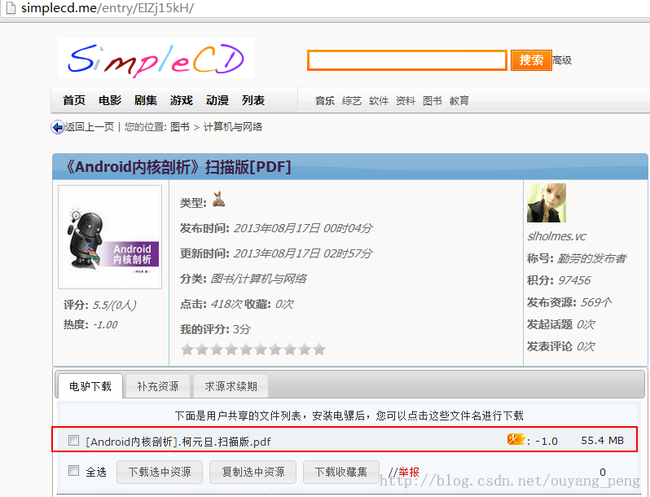Open the 资料 category link
This screenshot has height=497, width=650.
click(x=405, y=101)
